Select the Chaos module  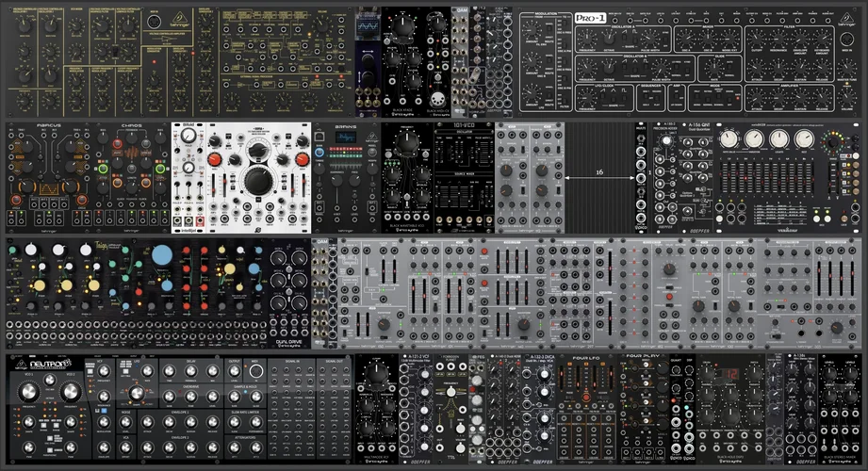(132, 178)
